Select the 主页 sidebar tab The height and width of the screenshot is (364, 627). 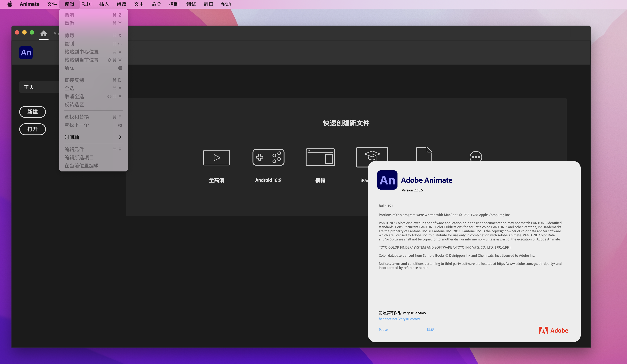tap(39, 87)
